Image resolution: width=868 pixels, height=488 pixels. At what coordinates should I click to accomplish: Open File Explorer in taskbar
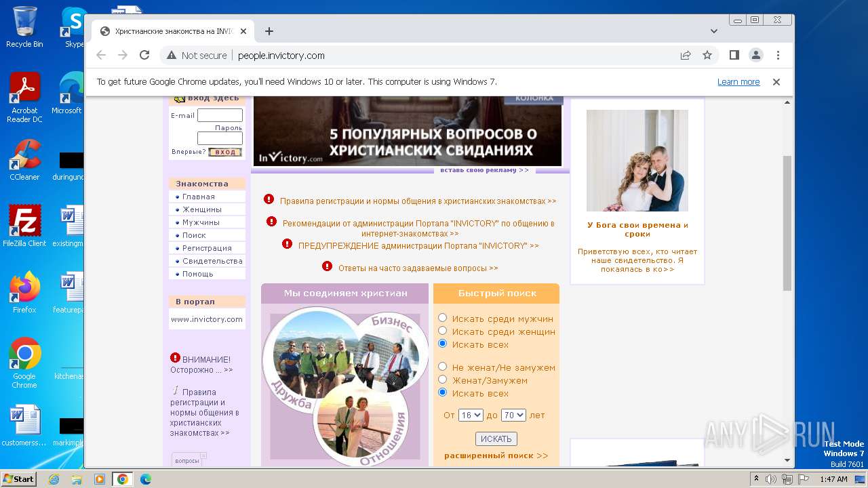point(77,479)
